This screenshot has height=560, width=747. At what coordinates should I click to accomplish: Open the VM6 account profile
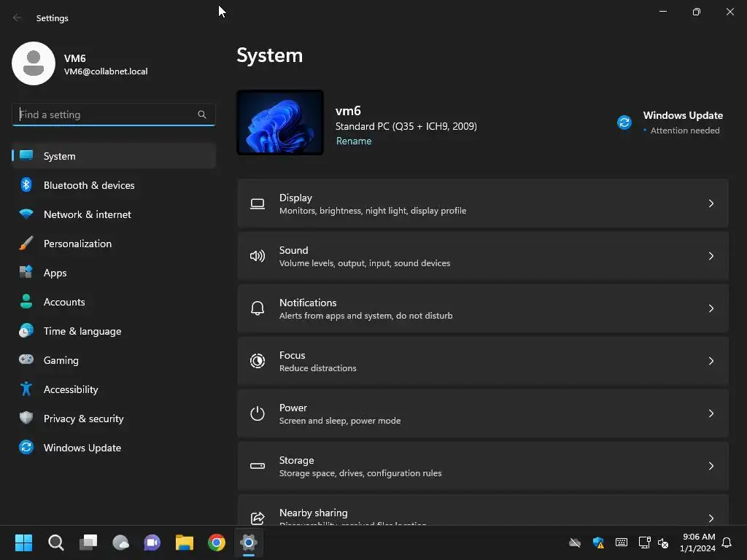(x=80, y=64)
